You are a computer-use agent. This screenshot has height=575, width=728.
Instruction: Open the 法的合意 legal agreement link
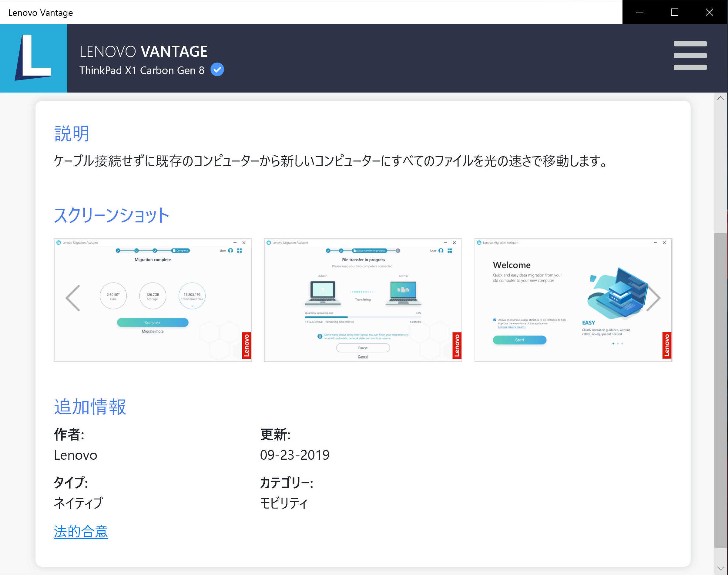point(81,532)
